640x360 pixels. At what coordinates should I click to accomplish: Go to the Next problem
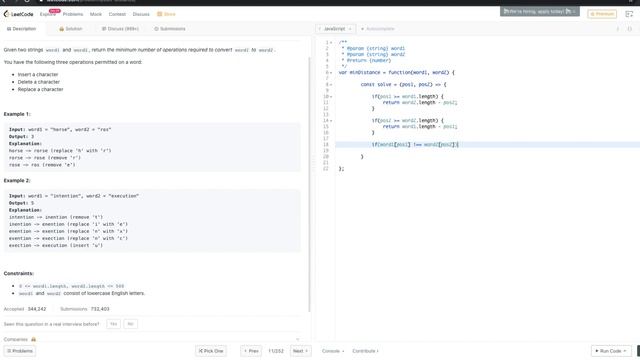300,351
